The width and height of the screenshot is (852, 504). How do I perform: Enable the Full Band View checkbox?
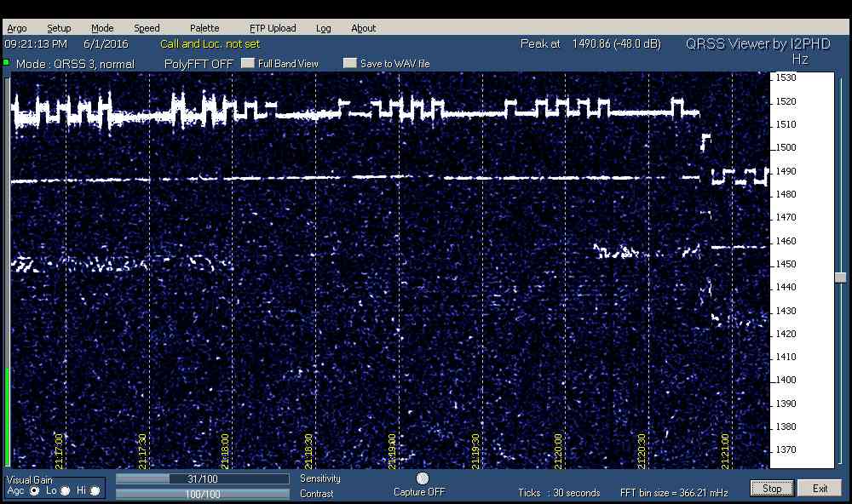tap(248, 64)
